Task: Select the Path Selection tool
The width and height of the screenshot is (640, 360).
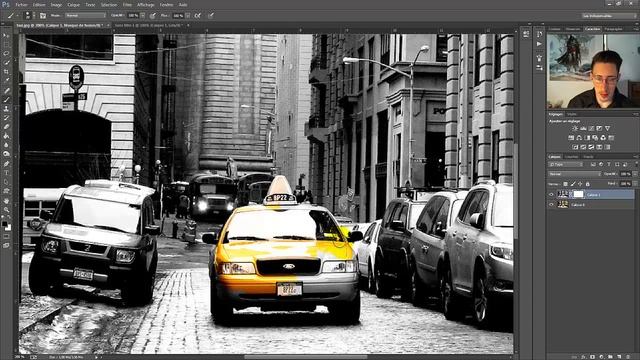Action: pyautogui.click(x=6, y=182)
